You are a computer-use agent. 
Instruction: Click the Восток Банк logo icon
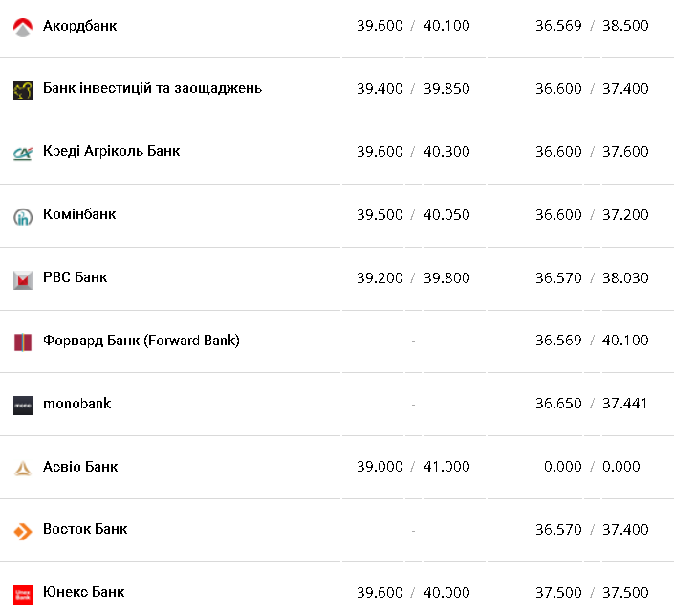tap(23, 531)
